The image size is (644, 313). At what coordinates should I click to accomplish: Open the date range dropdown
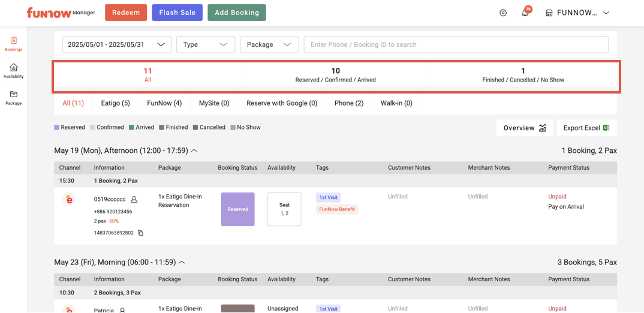click(x=117, y=44)
